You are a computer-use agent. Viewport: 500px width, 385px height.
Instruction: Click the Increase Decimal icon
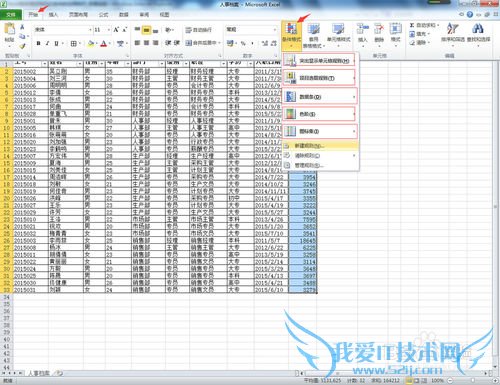(265, 43)
